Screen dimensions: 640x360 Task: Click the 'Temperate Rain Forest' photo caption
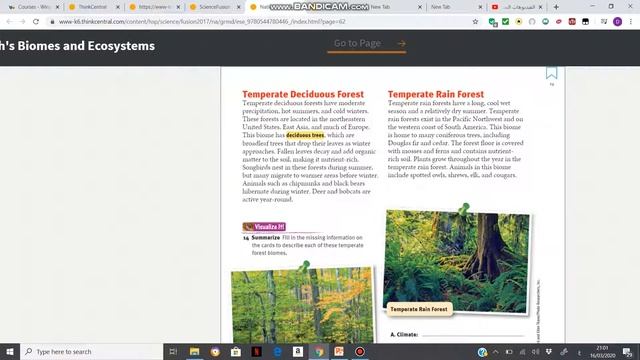(419, 309)
